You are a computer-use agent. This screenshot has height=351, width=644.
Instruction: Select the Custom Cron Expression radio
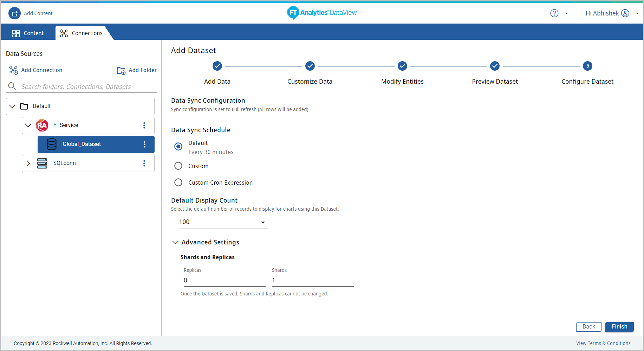[178, 182]
